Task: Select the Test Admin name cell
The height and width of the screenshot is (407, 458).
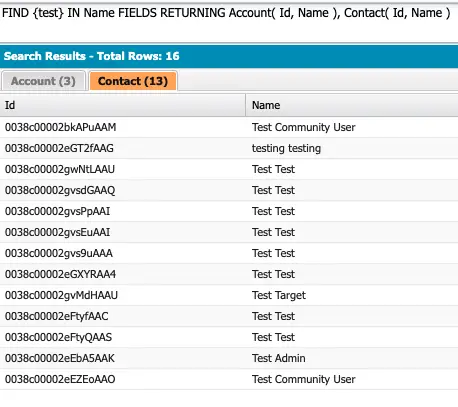Action: point(352,358)
